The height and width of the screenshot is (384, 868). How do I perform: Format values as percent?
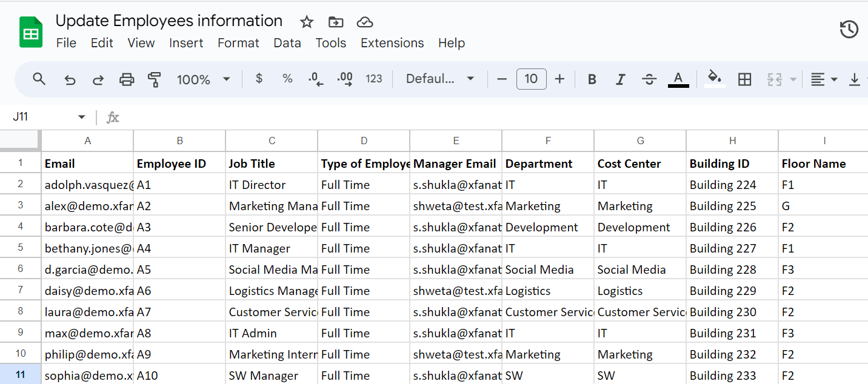(287, 79)
